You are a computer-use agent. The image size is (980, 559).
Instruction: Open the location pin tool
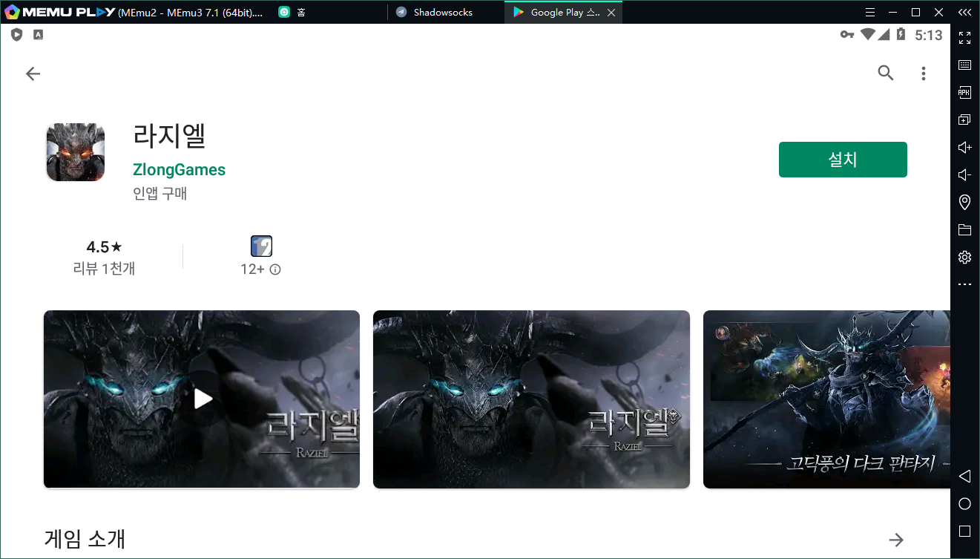964,202
